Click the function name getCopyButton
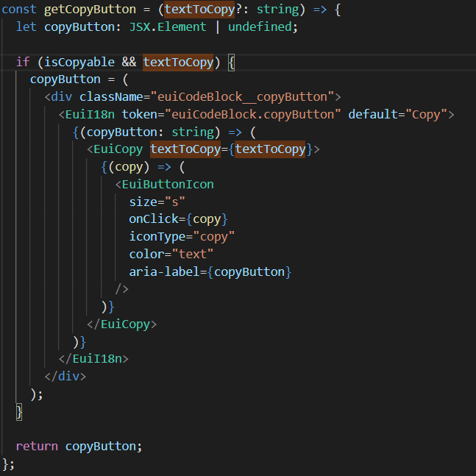The height and width of the screenshot is (476, 476). click(90, 10)
